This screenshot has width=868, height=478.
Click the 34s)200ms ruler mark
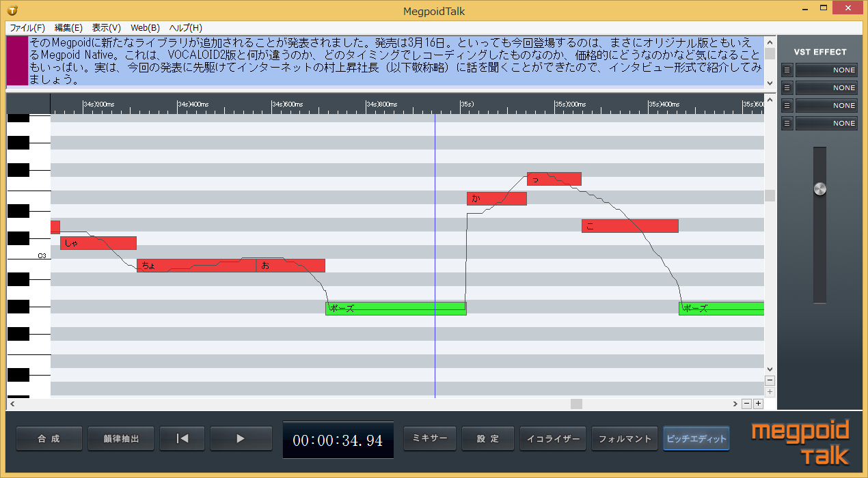[x=98, y=104]
